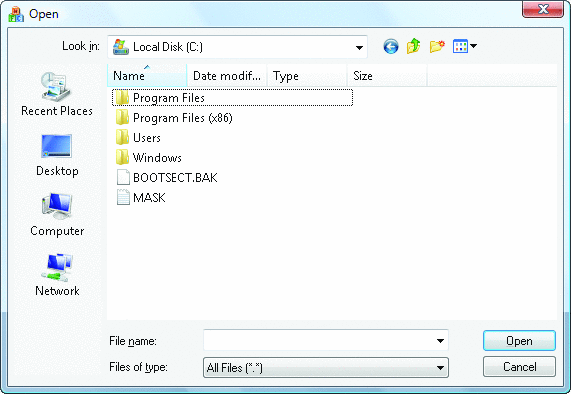Sort by the Size column header
Screen dimensions: 571x394
[387, 76]
